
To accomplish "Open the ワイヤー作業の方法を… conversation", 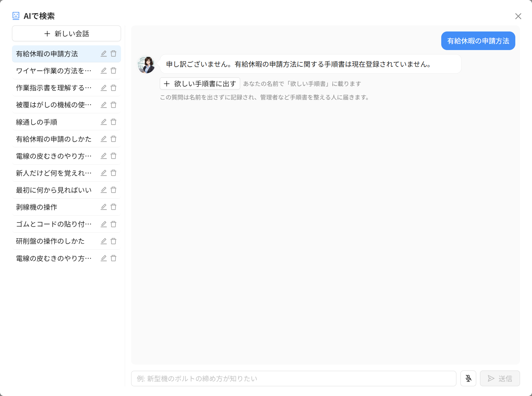I will 66,71.
